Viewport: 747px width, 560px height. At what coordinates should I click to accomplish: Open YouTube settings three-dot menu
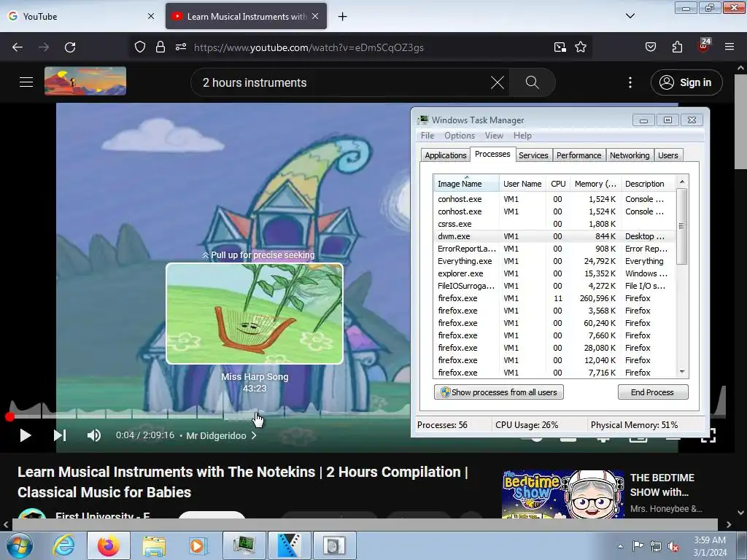pyautogui.click(x=630, y=83)
